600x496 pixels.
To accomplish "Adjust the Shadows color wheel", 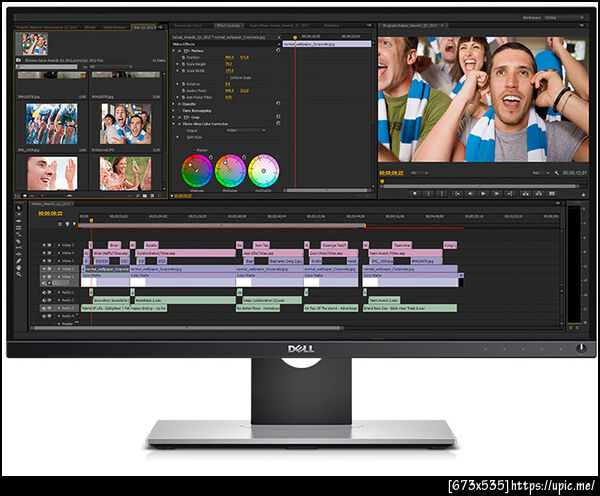I will point(197,170).
